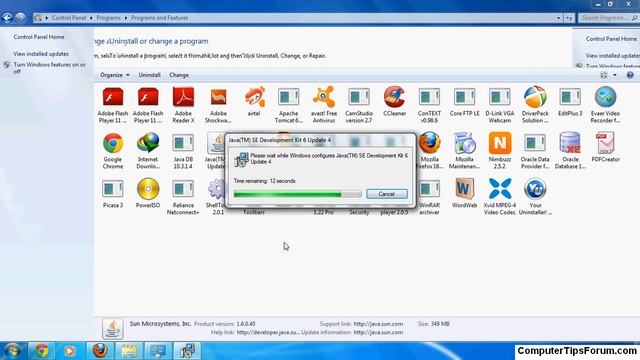Click the Sun Microsystems, Inc. publisher text
The width and height of the screenshot is (640, 360).
pos(160,324)
